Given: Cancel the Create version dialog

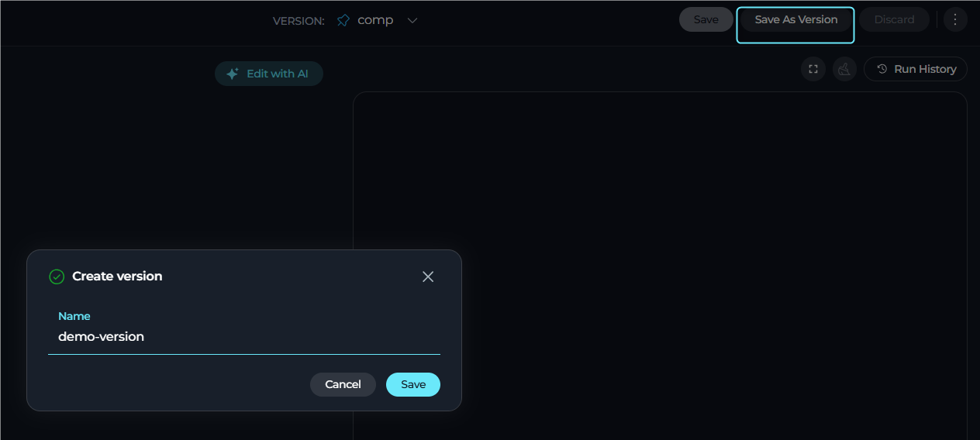Looking at the screenshot, I should tap(343, 384).
